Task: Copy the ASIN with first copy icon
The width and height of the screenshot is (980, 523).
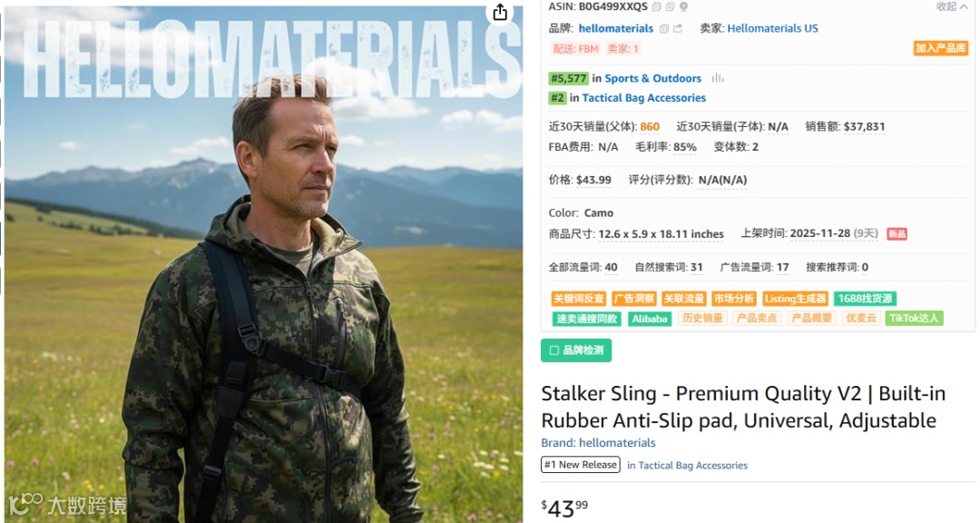Action: [x=657, y=7]
